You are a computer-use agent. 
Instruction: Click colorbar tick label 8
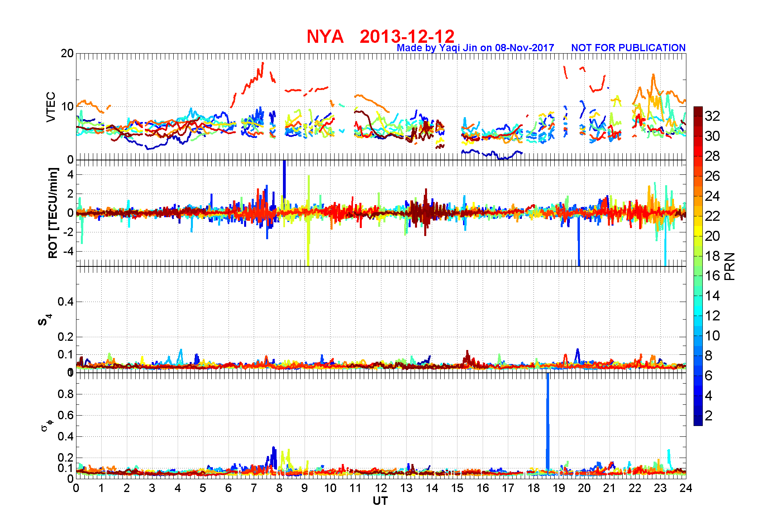[x=708, y=356]
